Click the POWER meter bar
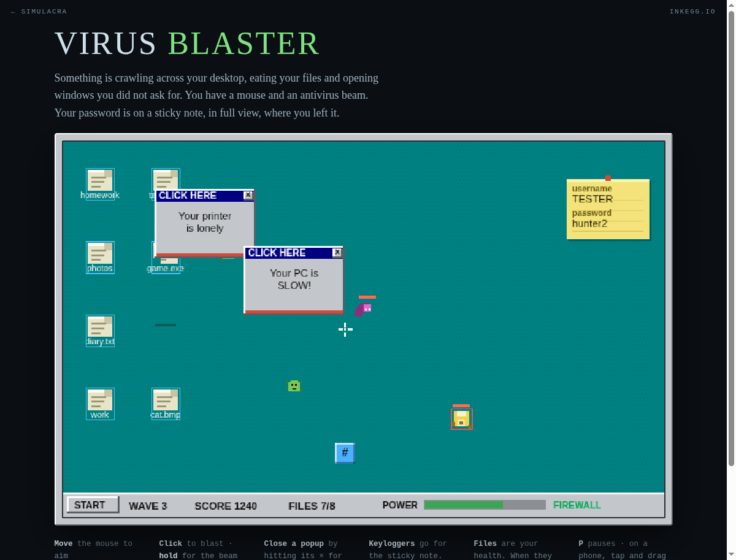The image size is (736, 560). pos(485,505)
